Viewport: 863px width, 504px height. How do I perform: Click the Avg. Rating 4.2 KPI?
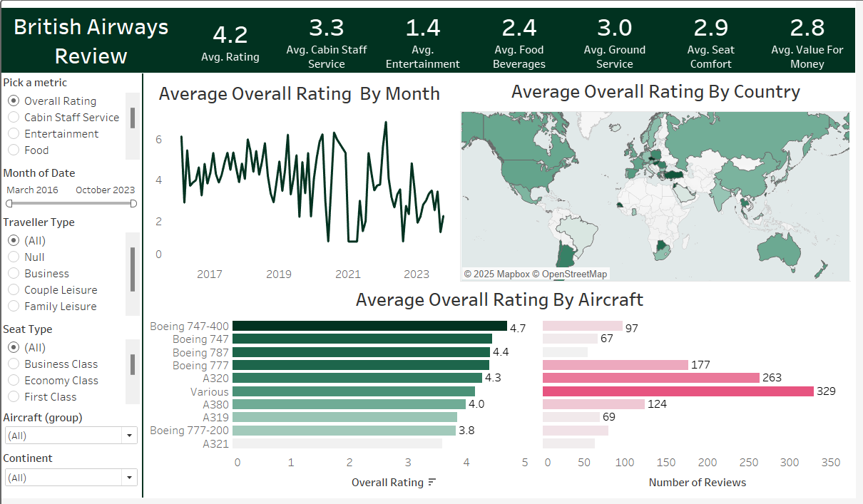coord(230,42)
